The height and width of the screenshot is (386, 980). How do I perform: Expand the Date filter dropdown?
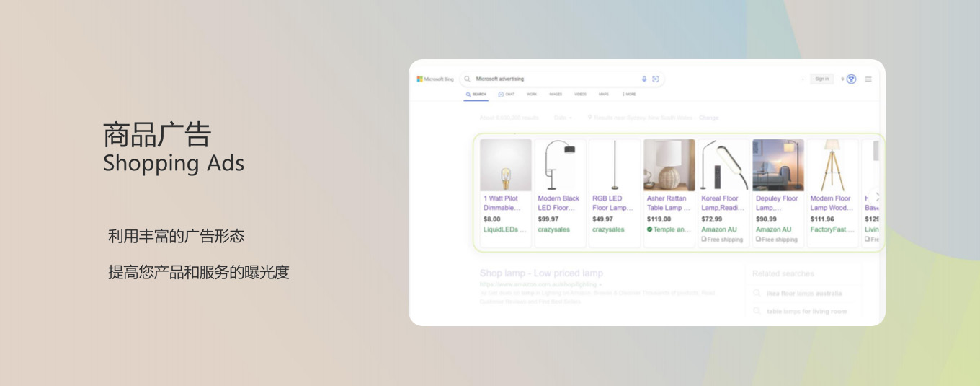coord(563,118)
